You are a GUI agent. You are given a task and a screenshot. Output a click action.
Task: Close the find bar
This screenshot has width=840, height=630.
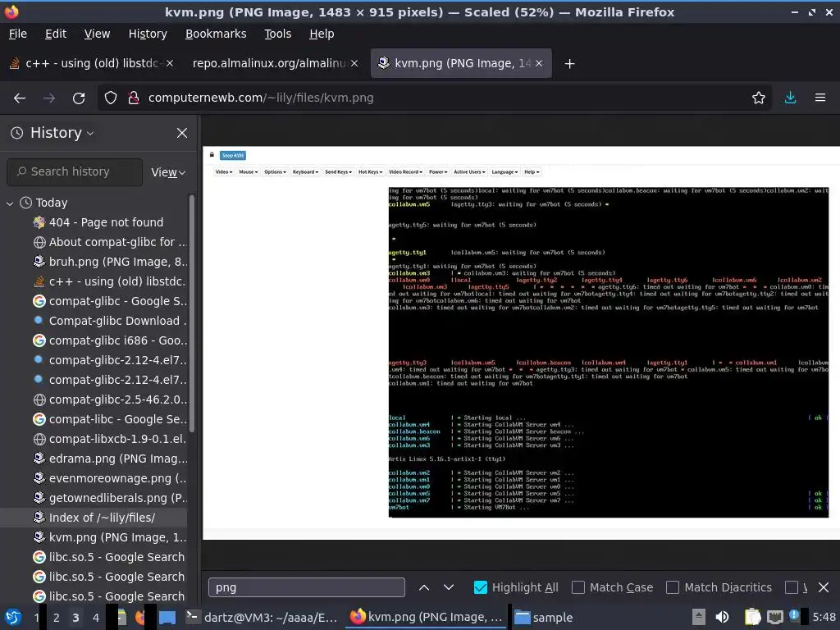click(824, 587)
